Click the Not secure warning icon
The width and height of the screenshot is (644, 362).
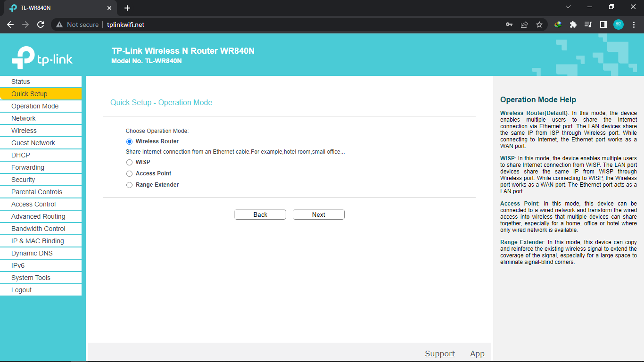coord(59,25)
